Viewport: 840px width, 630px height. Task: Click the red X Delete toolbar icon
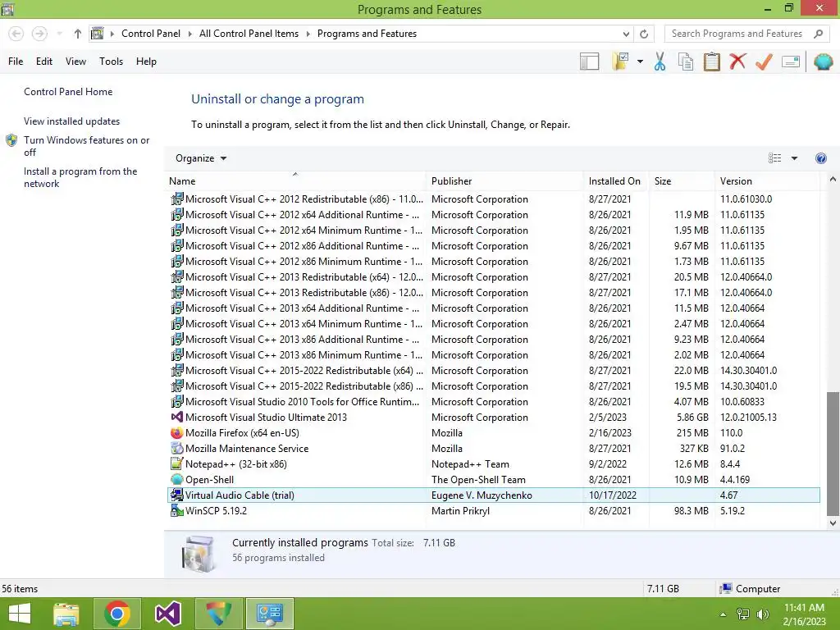[737, 61]
